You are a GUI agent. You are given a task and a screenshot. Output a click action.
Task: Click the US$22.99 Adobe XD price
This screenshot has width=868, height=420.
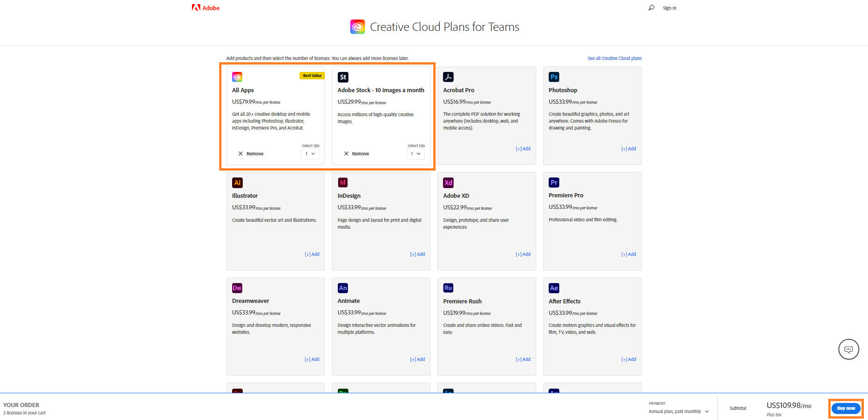(455, 207)
